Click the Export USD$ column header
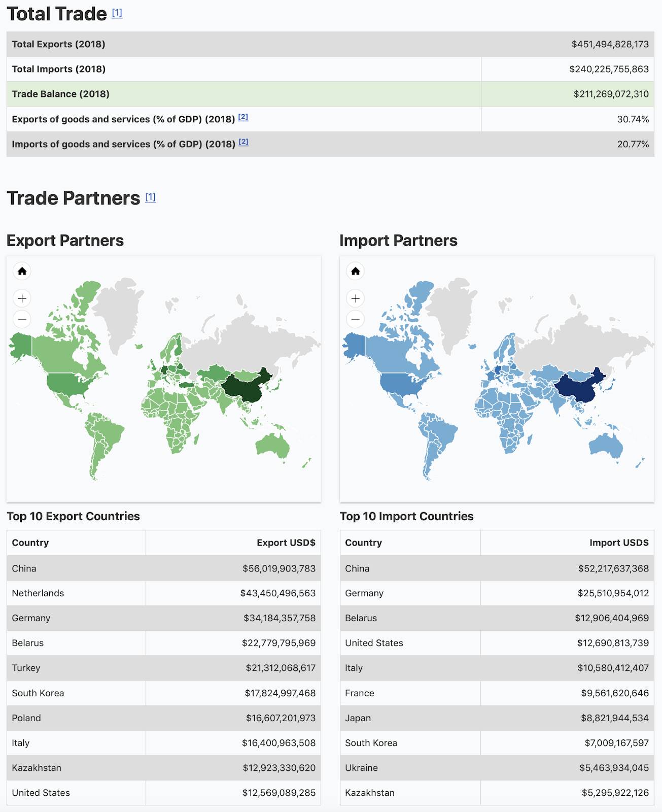 tap(286, 543)
